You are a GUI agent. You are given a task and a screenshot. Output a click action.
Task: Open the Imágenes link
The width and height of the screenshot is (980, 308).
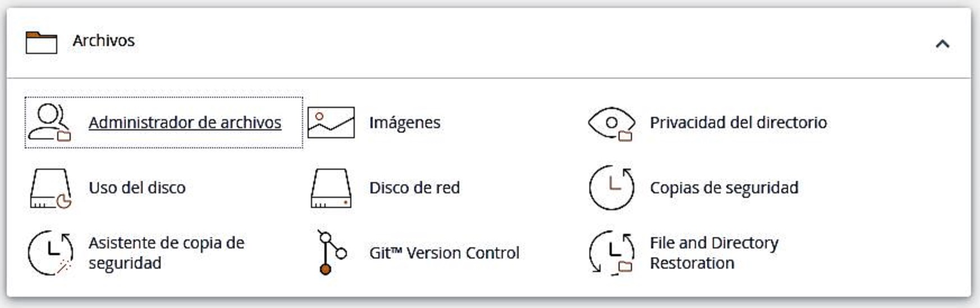point(405,123)
